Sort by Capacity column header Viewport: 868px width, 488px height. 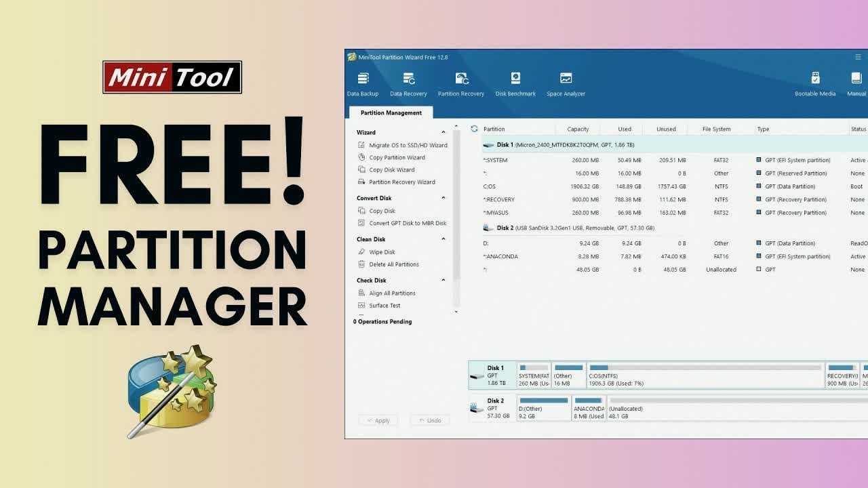578,129
